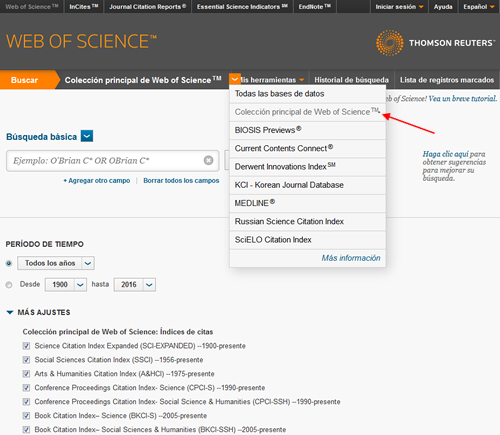Viewport: 500px width, 435px height.
Task: Uncheck the CPCI-SSH conference proceedings checkbox
Action: click(x=26, y=402)
